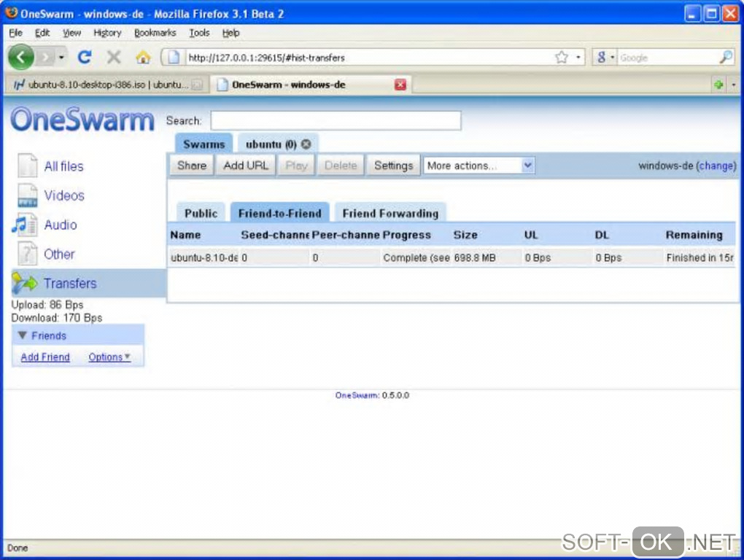The height and width of the screenshot is (560, 744).
Task: Switch to the Friend Forwarding tab
Action: click(390, 213)
